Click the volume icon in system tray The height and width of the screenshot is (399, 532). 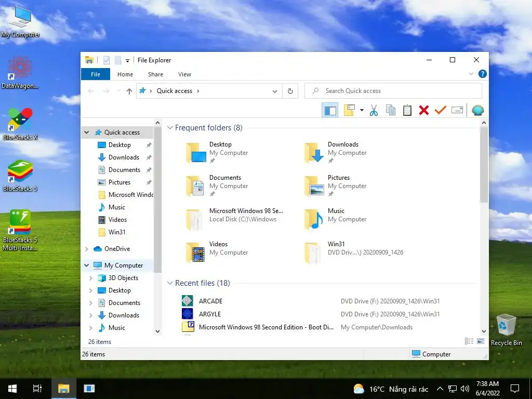pos(465,389)
